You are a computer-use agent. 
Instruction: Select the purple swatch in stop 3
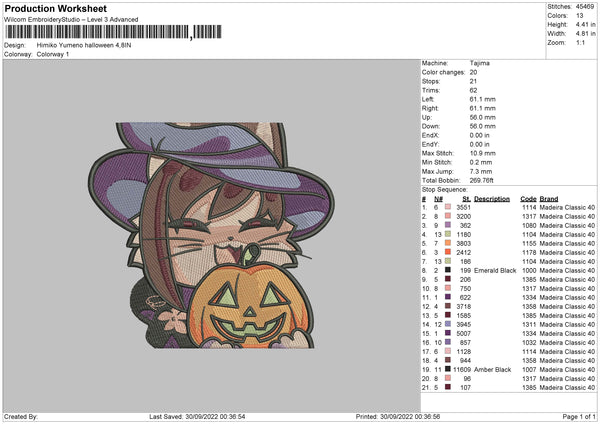click(x=449, y=224)
